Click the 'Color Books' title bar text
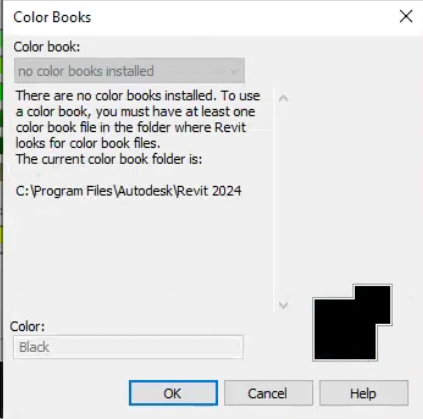The image size is (423, 419). 52,17
